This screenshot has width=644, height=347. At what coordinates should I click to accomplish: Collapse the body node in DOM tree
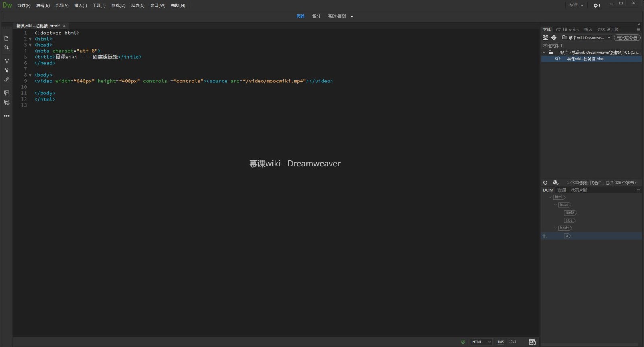pyautogui.click(x=555, y=228)
